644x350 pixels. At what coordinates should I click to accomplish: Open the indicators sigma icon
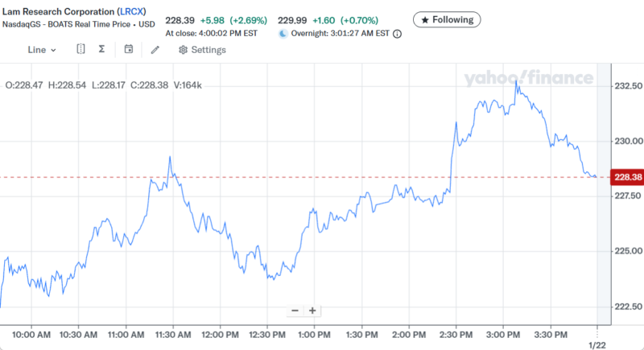pyautogui.click(x=102, y=50)
